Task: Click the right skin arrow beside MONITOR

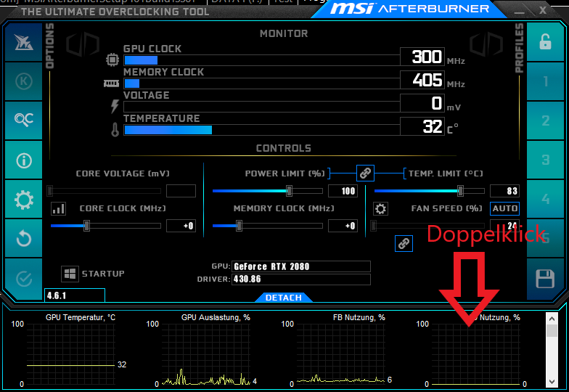Action: [x=486, y=45]
